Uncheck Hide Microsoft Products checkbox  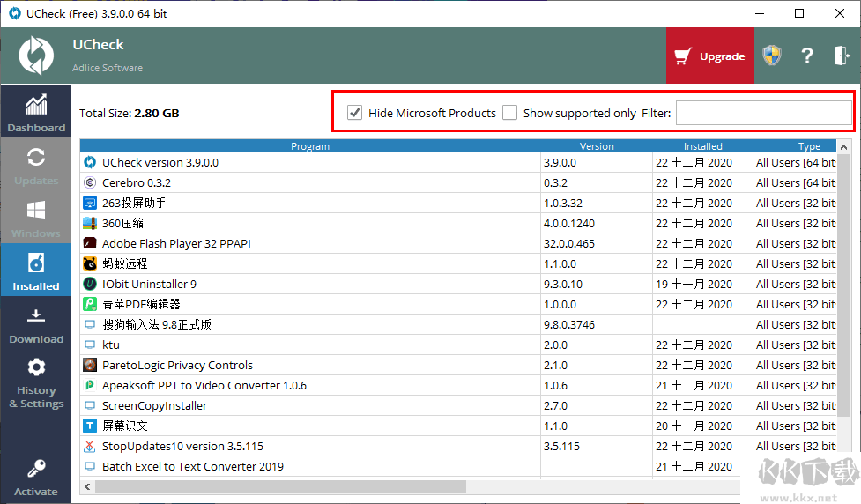354,113
